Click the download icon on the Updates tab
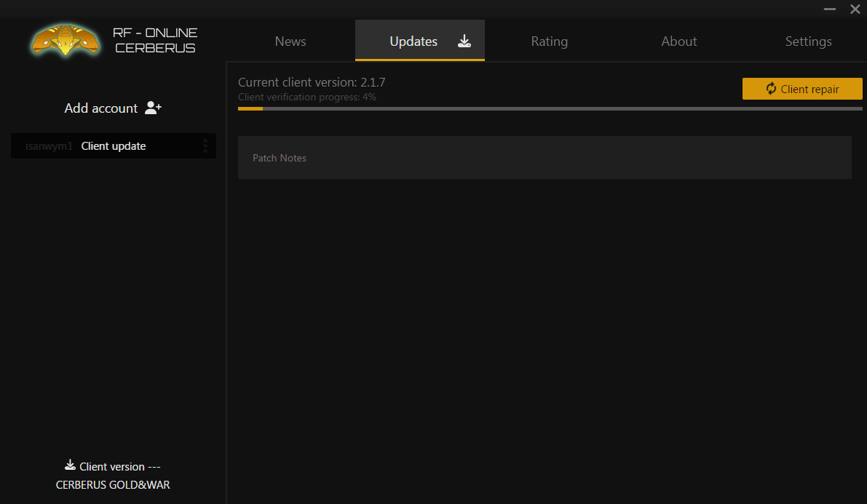 tap(464, 41)
